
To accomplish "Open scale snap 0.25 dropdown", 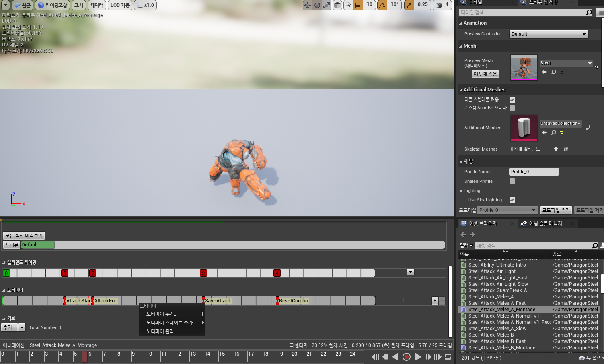I will [x=423, y=5].
